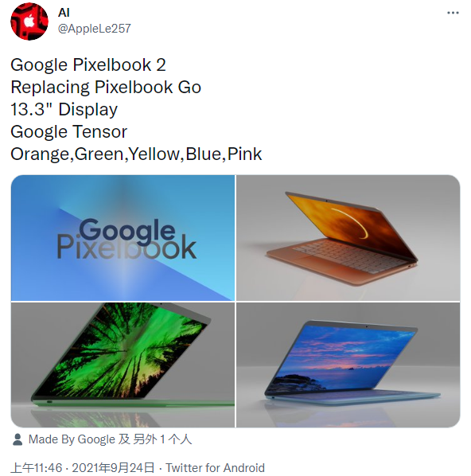Click the 上午11:46 · 2021年9月24日 timestamp
This screenshot has width=471, height=476.
click(x=83, y=467)
